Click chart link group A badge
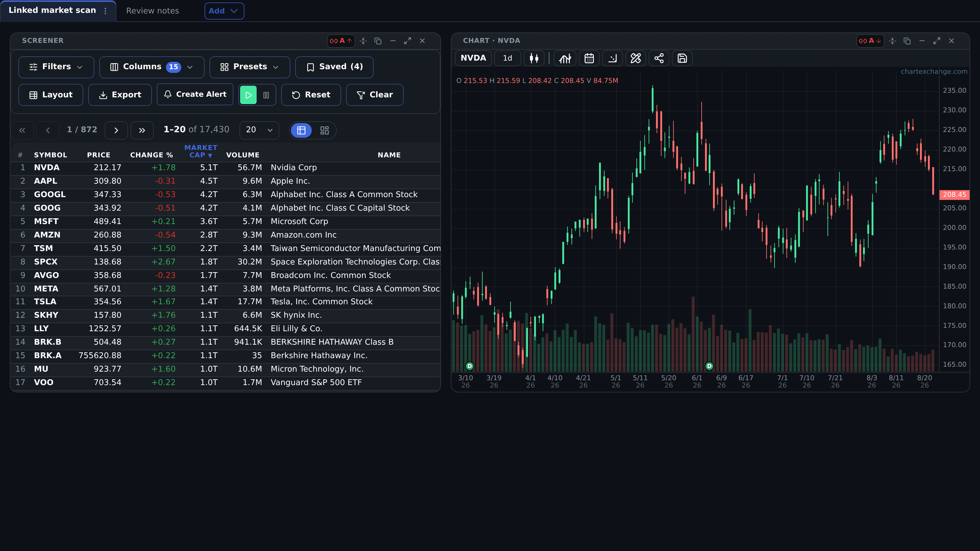Viewport: 980px width, 551px height. click(x=870, y=41)
